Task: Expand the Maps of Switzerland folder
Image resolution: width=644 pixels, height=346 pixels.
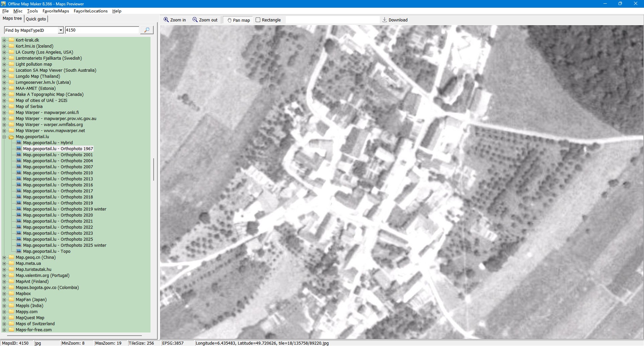Action: point(4,324)
